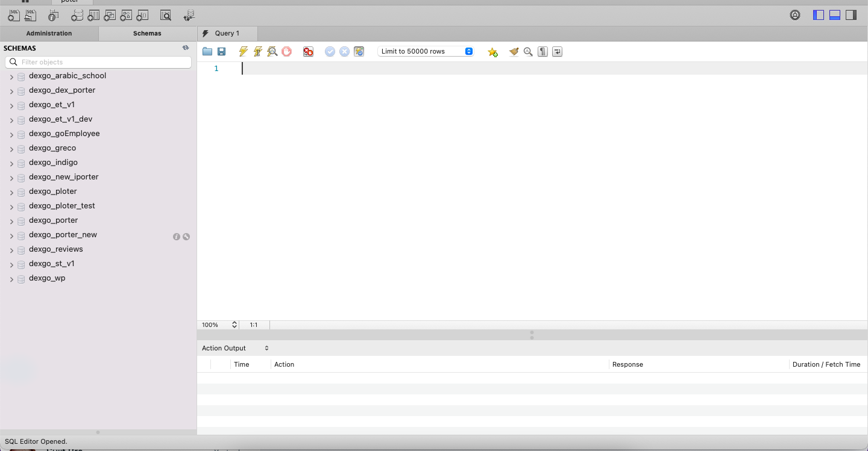Viewport: 868px width, 451px height.
Task: Toggle the auto-commit mode button
Action: pyautogui.click(x=359, y=52)
